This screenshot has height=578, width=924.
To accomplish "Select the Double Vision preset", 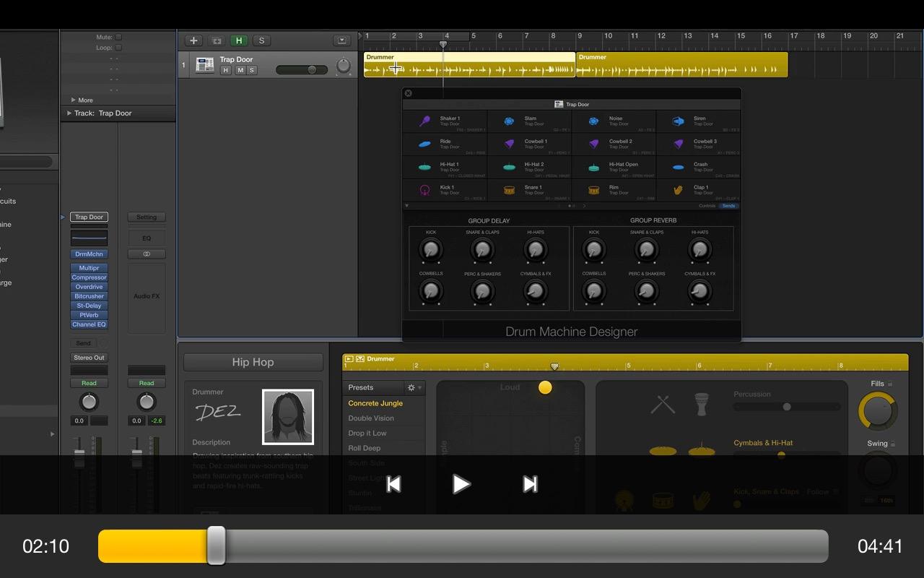I will 371,418.
